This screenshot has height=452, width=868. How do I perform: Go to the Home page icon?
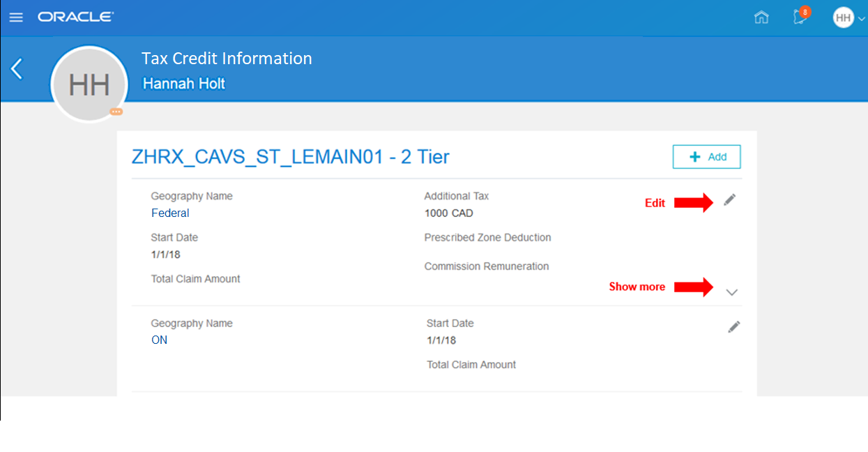click(761, 17)
